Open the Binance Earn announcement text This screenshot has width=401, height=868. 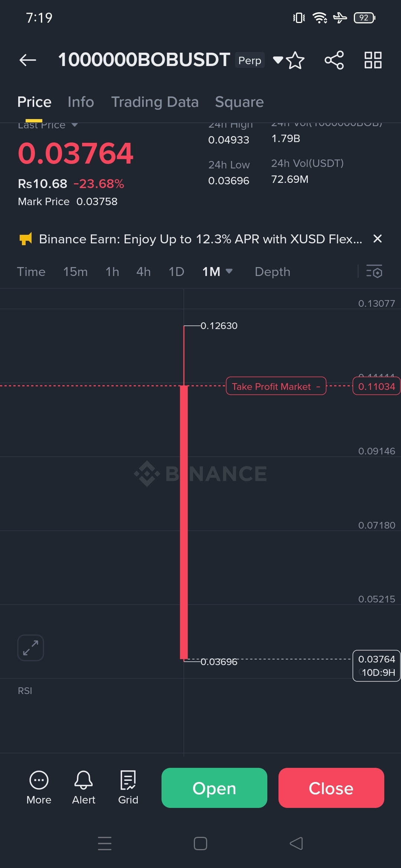(x=200, y=239)
